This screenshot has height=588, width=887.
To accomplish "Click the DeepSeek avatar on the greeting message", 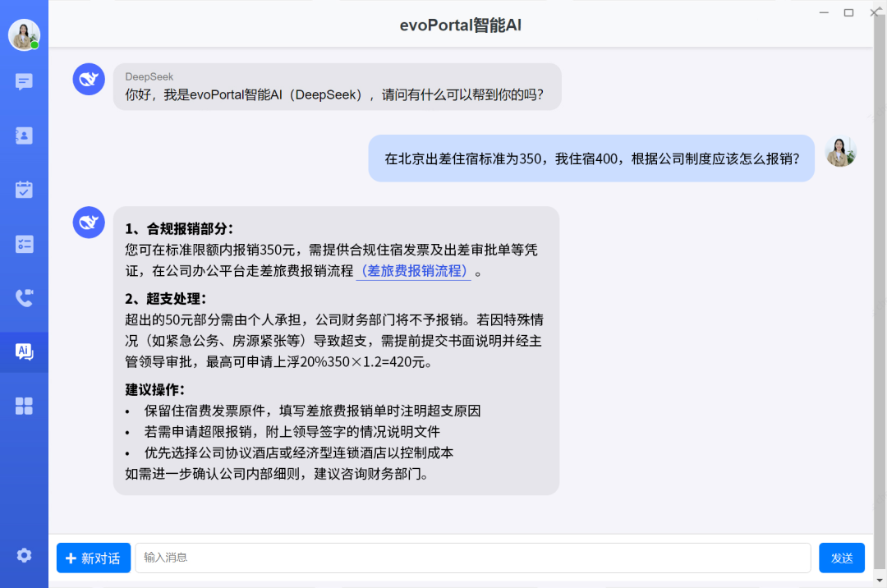I will click(x=89, y=79).
